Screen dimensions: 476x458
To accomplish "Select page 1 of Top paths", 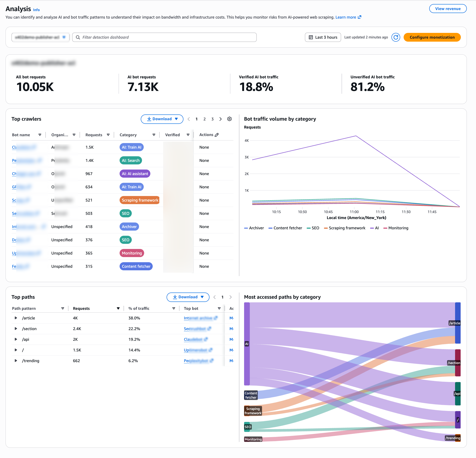I will pyautogui.click(x=223, y=297).
